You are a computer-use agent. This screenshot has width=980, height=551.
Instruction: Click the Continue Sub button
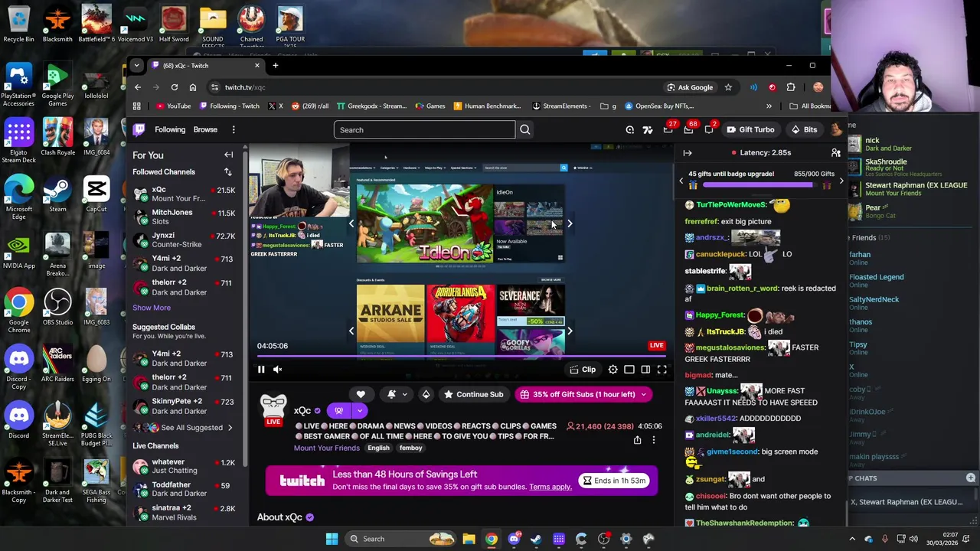473,394
